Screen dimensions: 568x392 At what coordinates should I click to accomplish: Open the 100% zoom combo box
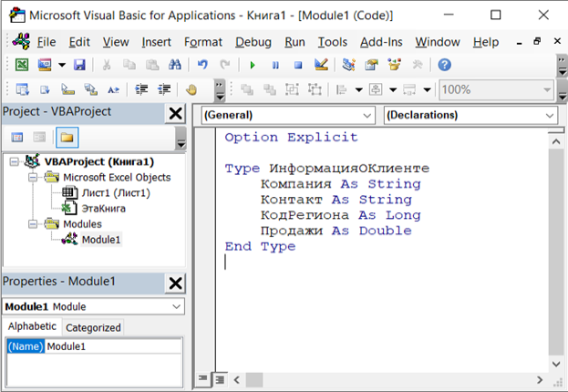pyautogui.click(x=496, y=89)
